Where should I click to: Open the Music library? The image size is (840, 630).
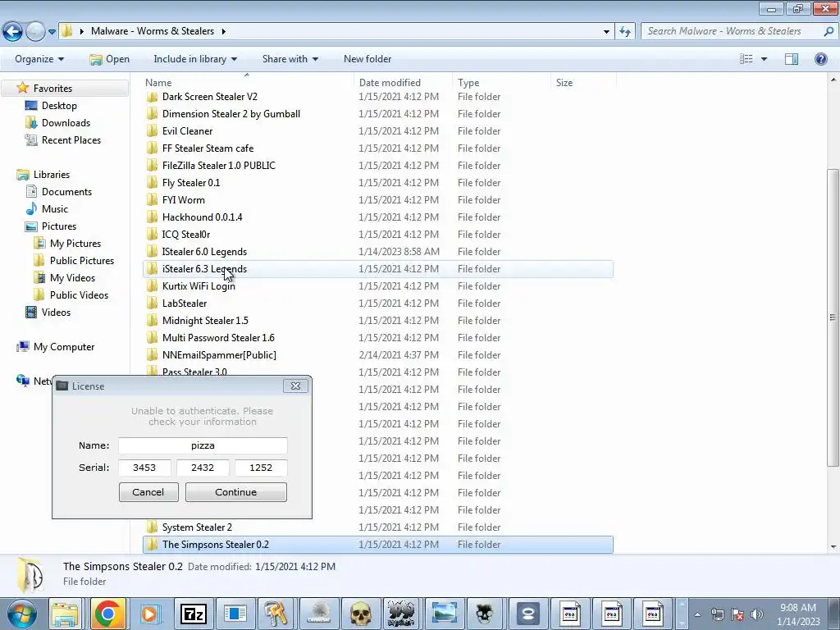55,209
